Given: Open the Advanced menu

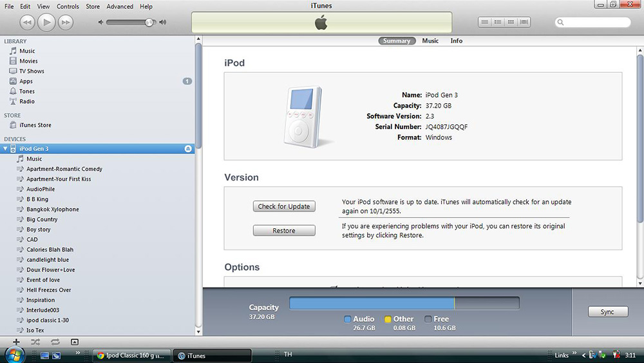Looking at the screenshot, I should pos(120,6).
